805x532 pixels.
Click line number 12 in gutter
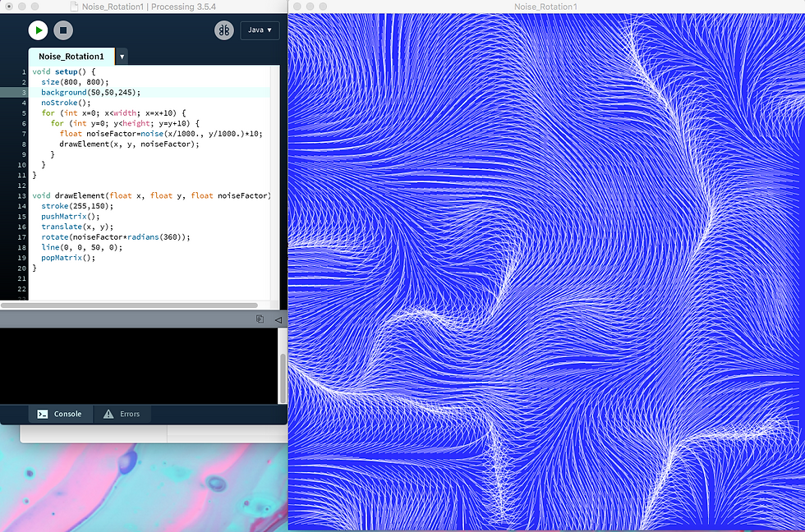pos(21,186)
